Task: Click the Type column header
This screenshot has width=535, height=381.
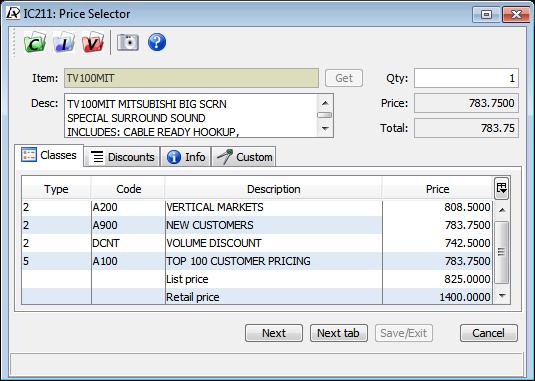Action: click(x=56, y=189)
